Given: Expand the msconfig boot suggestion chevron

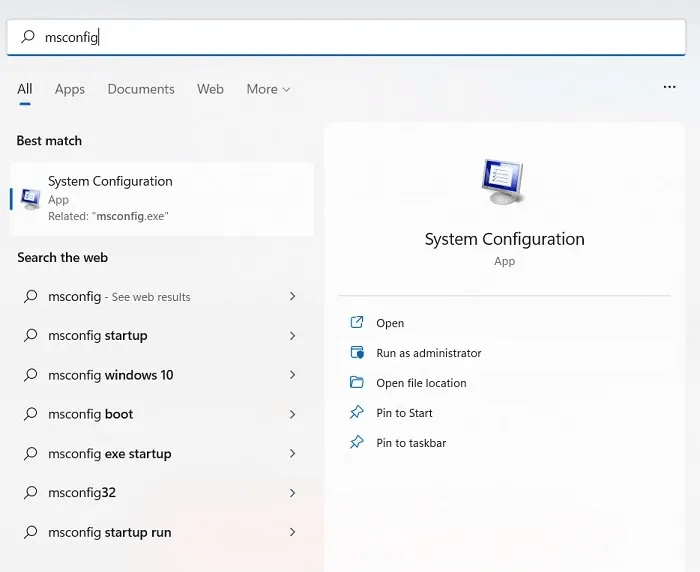Looking at the screenshot, I should point(292,414).
